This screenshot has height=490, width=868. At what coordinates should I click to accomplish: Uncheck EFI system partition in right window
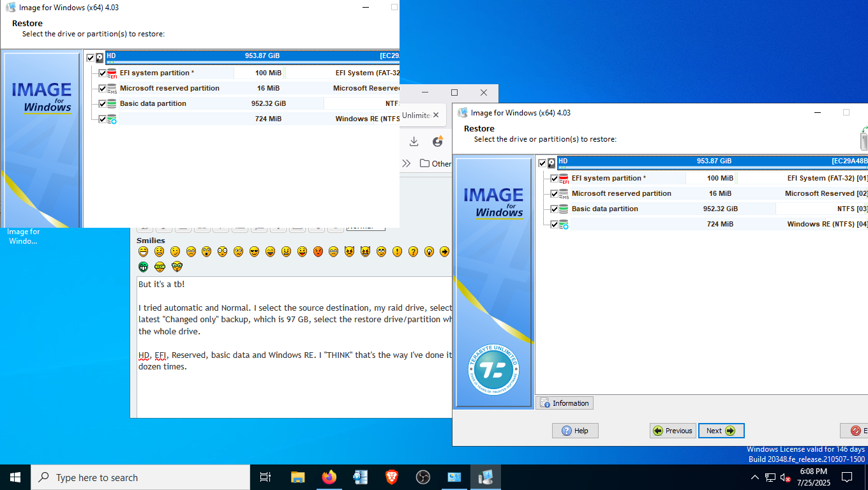coord(554,179)
